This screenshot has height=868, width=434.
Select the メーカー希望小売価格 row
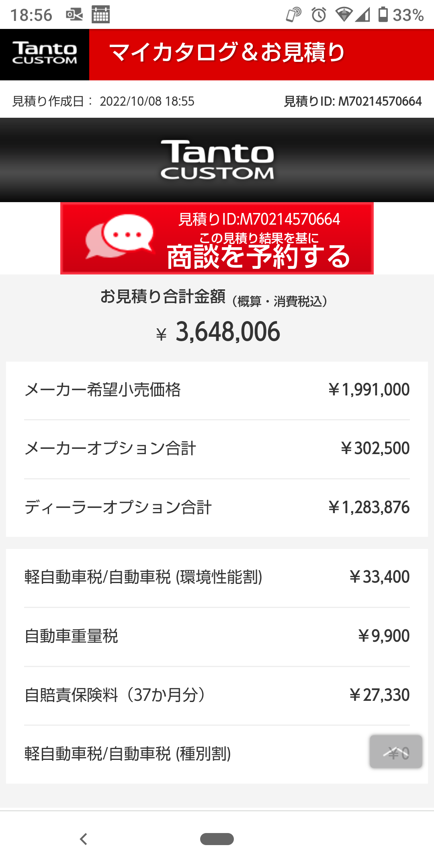[217, 390]
